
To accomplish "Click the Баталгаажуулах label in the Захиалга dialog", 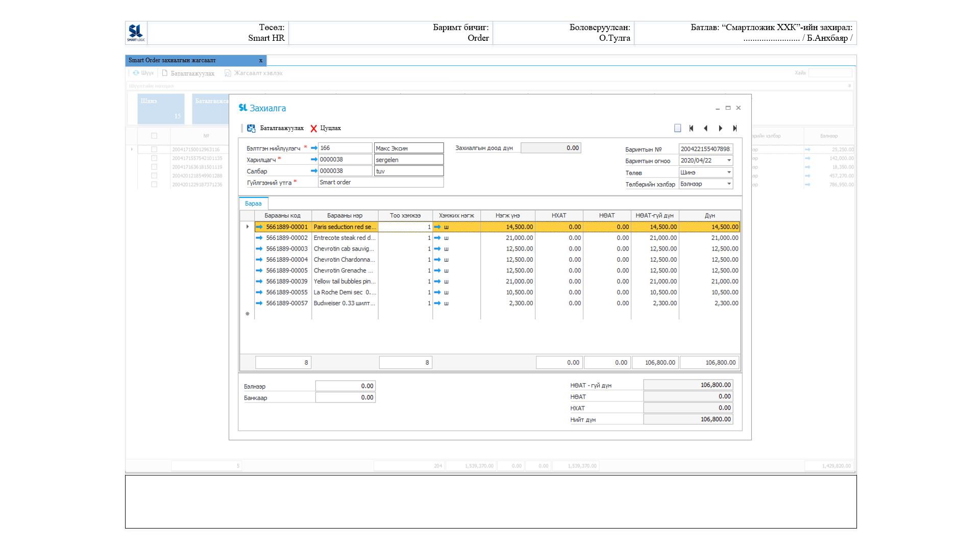I will point(282,128).
